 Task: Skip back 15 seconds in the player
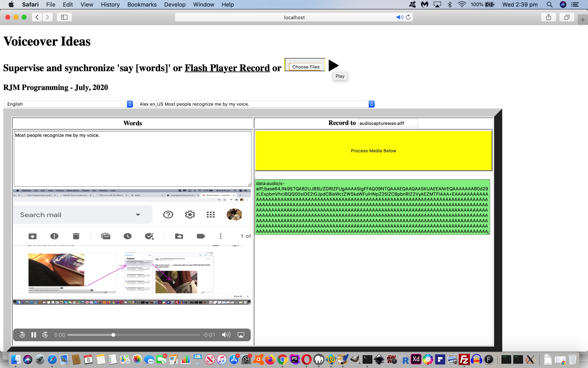click(22, 335)
